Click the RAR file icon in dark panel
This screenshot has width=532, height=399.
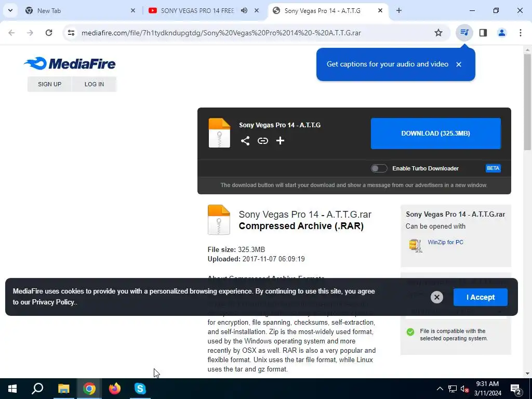pos(219,133)
